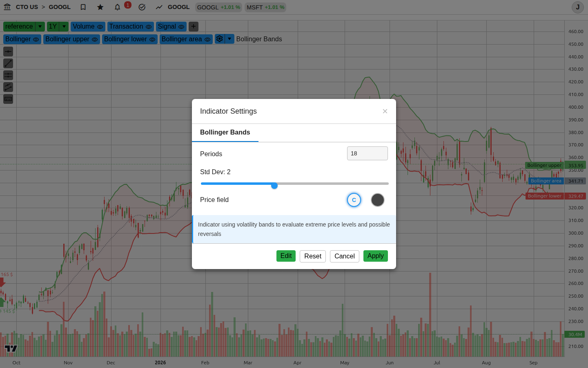Viewport: 588px width, 368px height.
Task: Click the Bollinger upper price label on the axis
Action: pyautogui.click(x=555, y=165)
